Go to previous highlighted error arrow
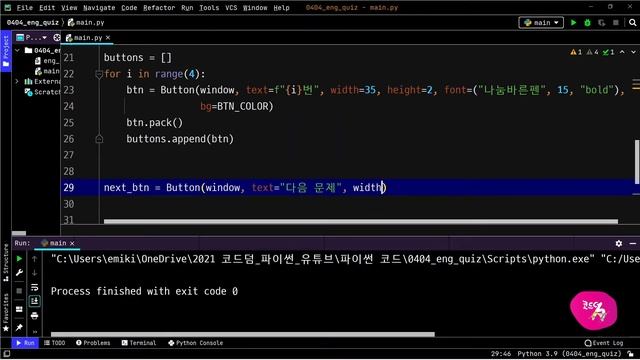This screenshot has width=640, height=360. coord(622,52)
